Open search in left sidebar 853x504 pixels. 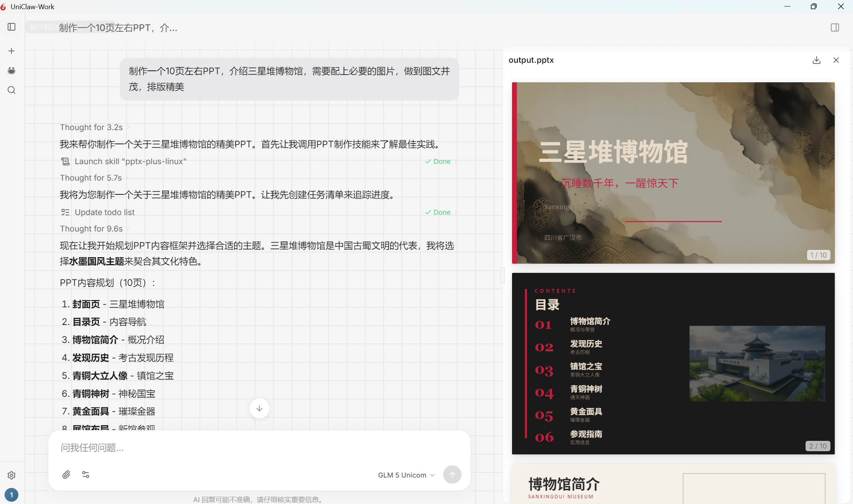click(x=11, y=90)
